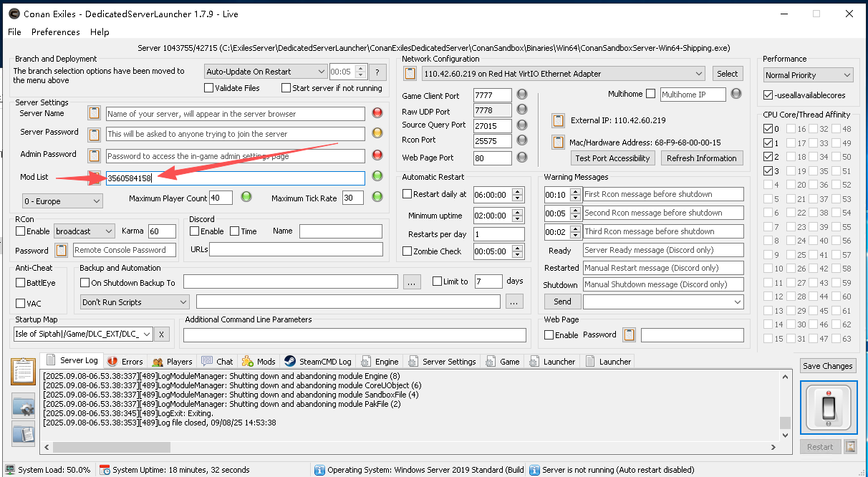Image resolution: width=868 pixels, height=477 pixels.
Task: Uncheck the -useallavailablecores option
Action: point(768,95)
